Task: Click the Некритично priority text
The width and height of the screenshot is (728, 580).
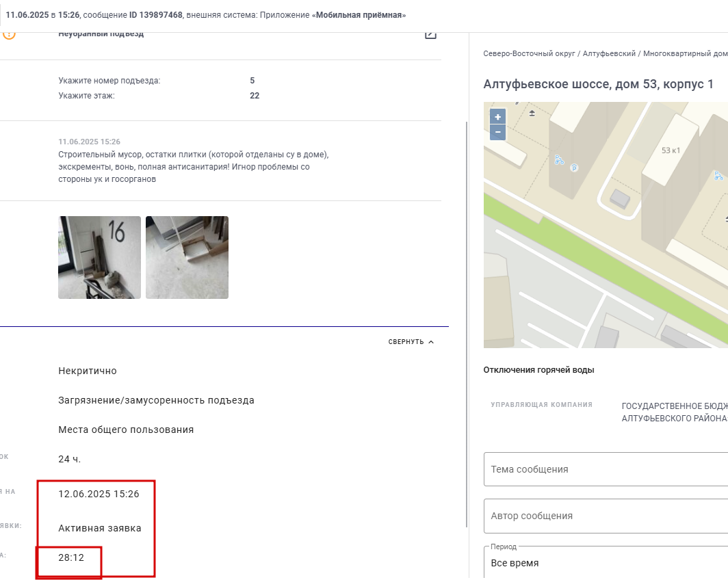Action: click(88, 371)
